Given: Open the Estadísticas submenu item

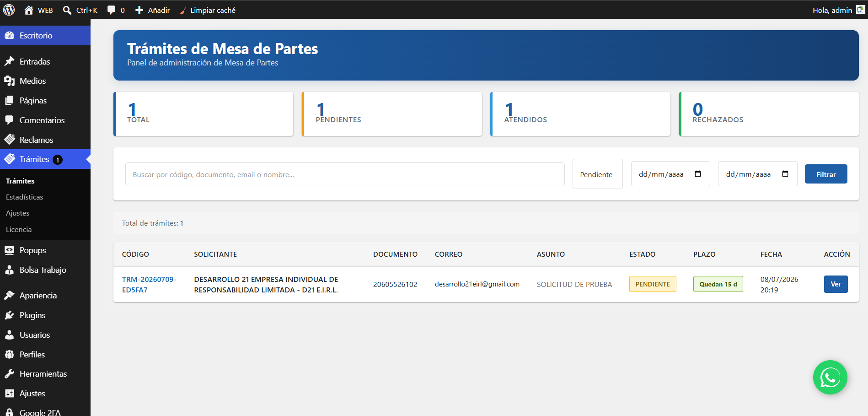Looking at the screenshot, I should [25, 197].
